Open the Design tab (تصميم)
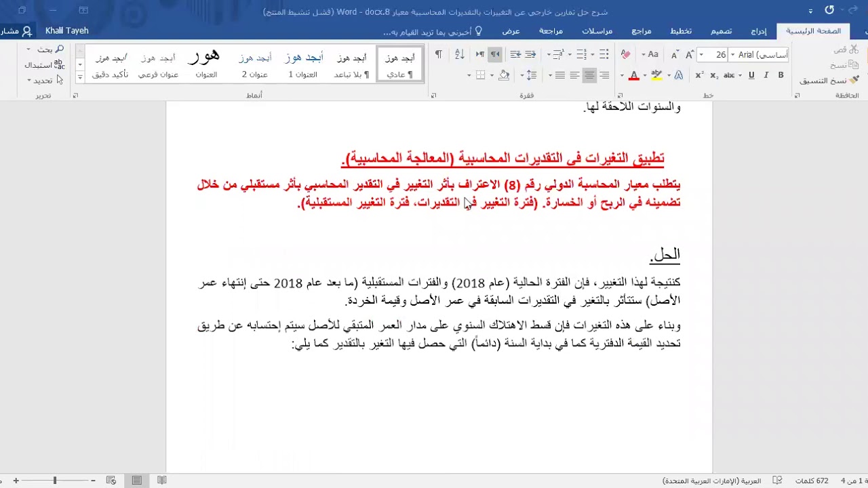 pos(721,31)
